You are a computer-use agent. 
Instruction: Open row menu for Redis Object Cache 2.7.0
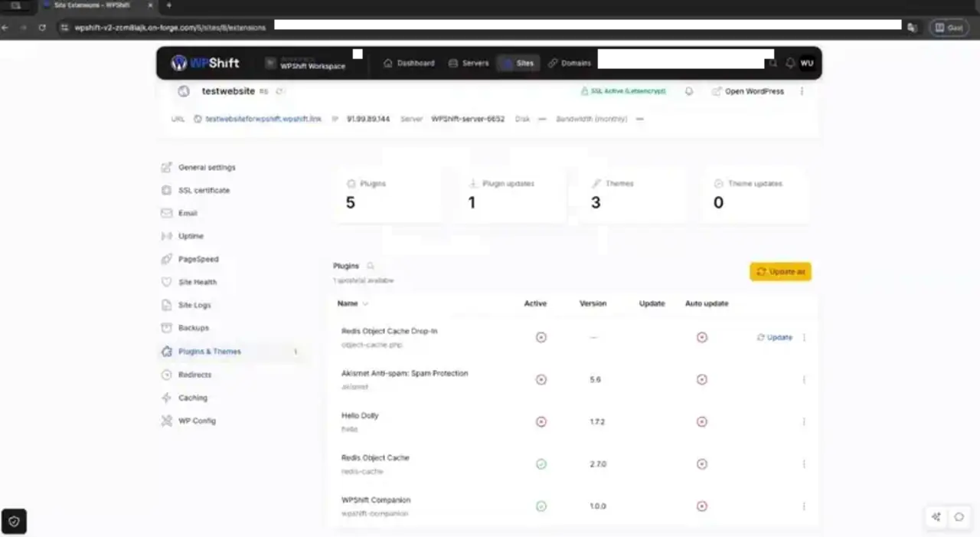(x=804, y=463)
